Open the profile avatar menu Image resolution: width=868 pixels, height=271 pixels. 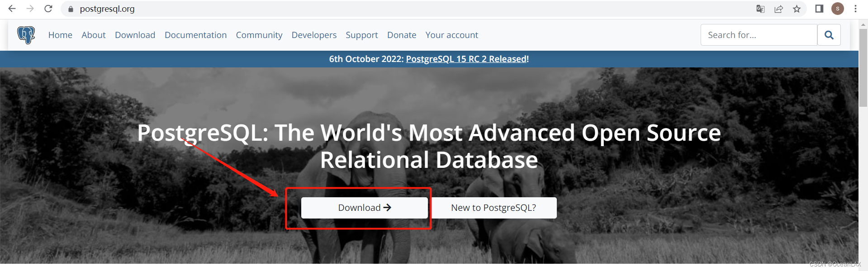coord(838,9)
